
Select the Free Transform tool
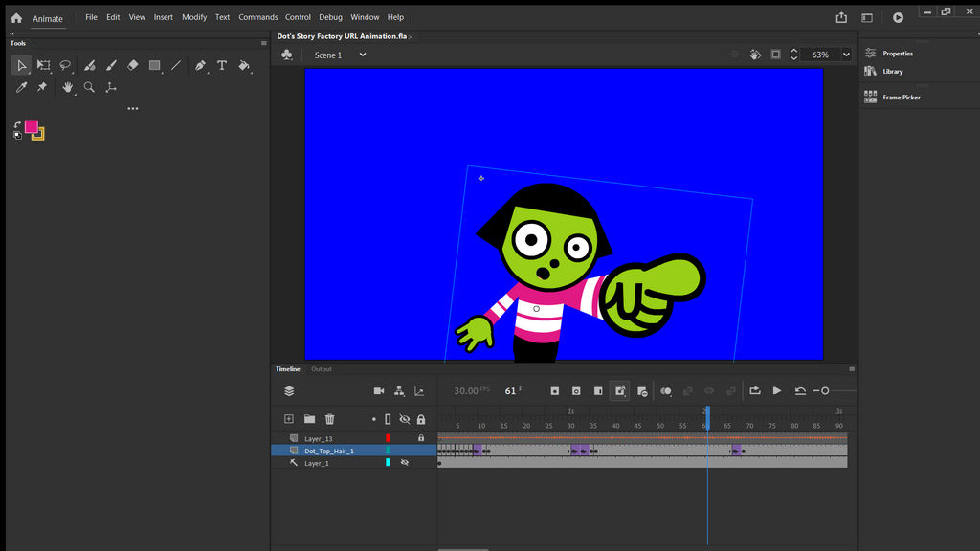click(x=44, y=65)
